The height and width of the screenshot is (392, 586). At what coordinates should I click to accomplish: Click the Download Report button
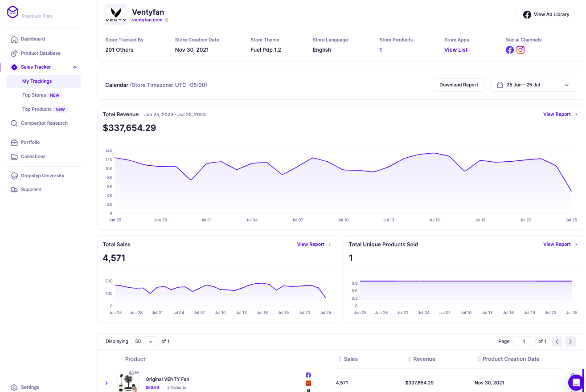[x=459, y=85]
